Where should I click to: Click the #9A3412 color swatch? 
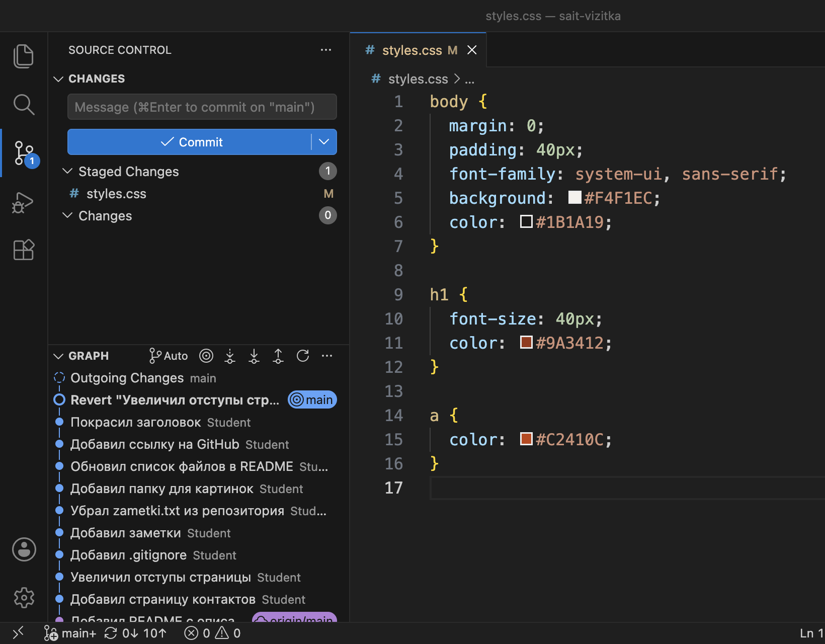tap(526, 342)
